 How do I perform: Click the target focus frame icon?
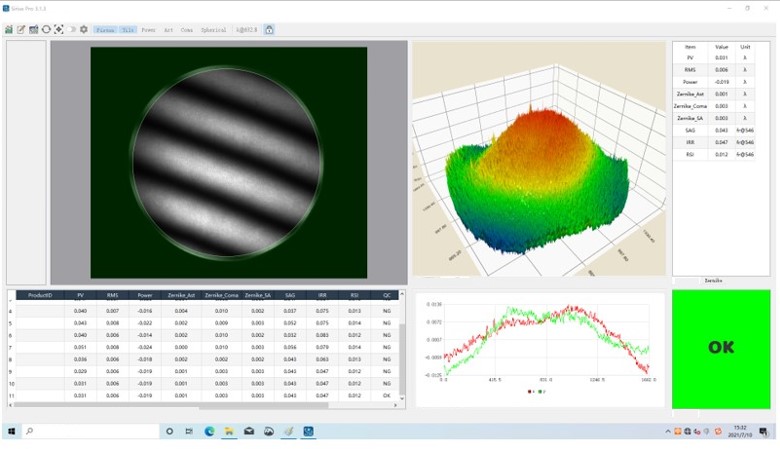58,30
